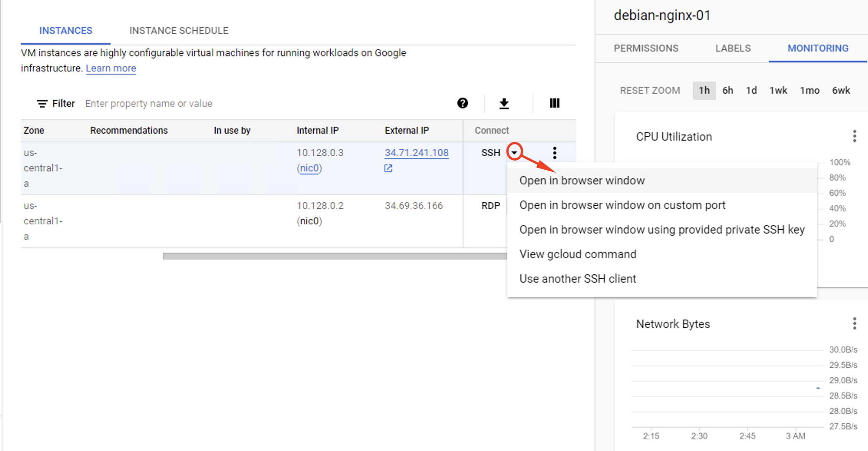Screen dimensions: 868x451
Task: Open the PERMISSIONS tab
Action: click(646, 48)
